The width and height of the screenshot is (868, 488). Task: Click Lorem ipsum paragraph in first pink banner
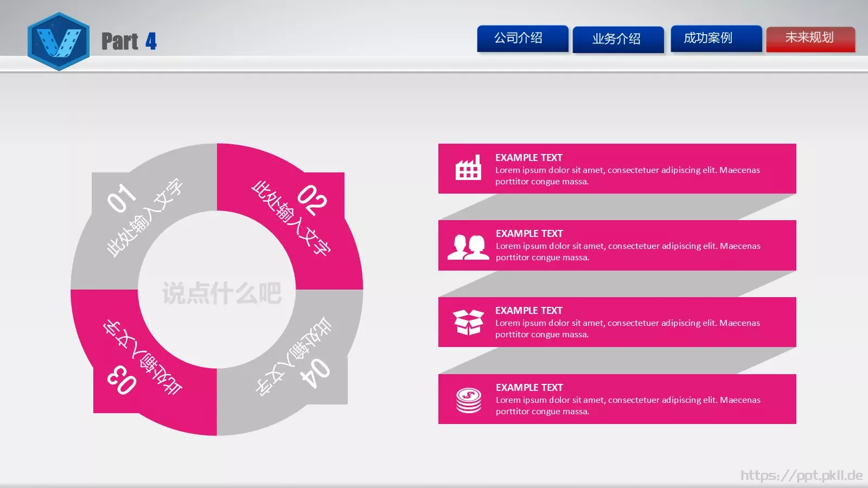(x=628, y=176)
